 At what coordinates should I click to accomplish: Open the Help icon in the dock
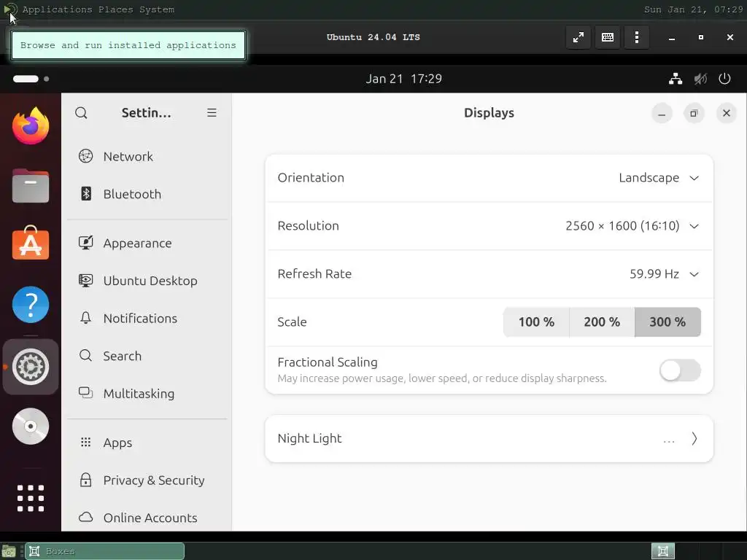coord(31,305)
